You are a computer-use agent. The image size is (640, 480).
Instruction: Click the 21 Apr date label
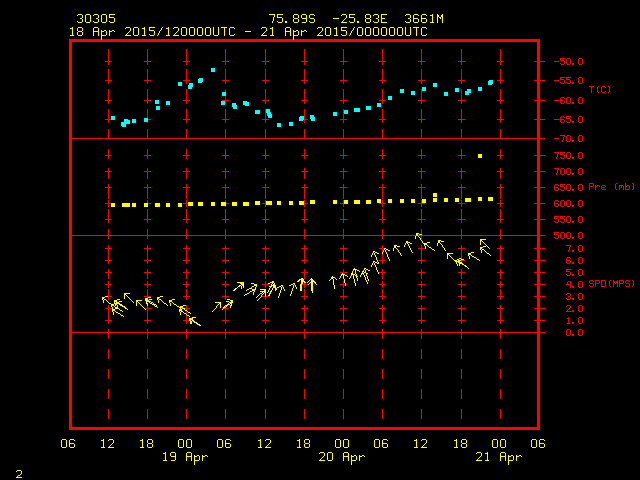coord(499,458)
